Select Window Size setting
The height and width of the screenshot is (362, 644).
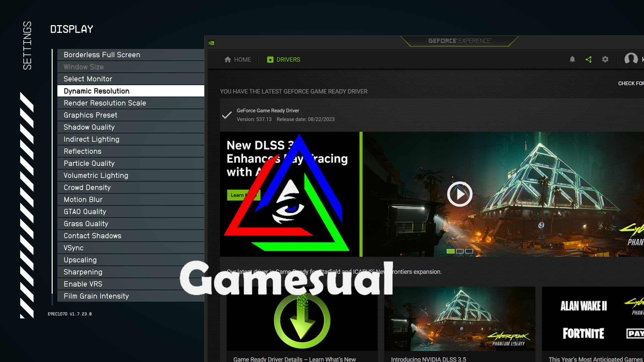click(x=131, y=67)
